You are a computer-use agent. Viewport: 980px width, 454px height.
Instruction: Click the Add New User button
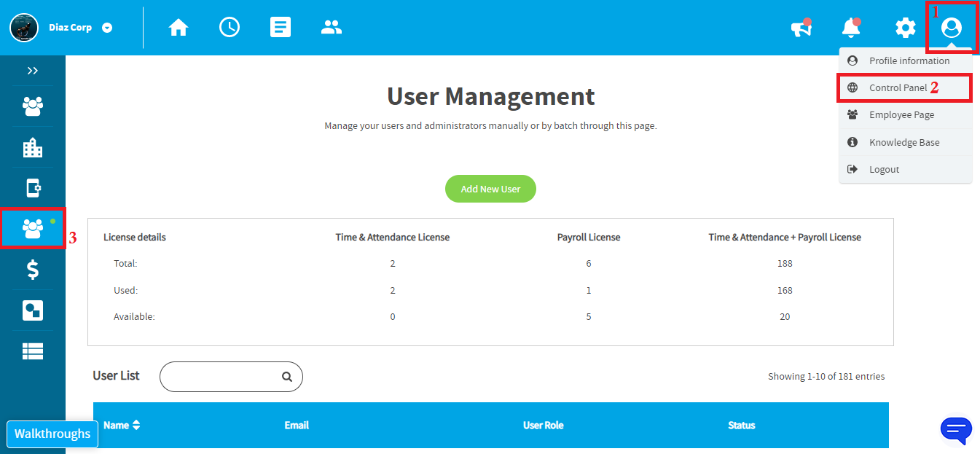(x=490, y=189)
